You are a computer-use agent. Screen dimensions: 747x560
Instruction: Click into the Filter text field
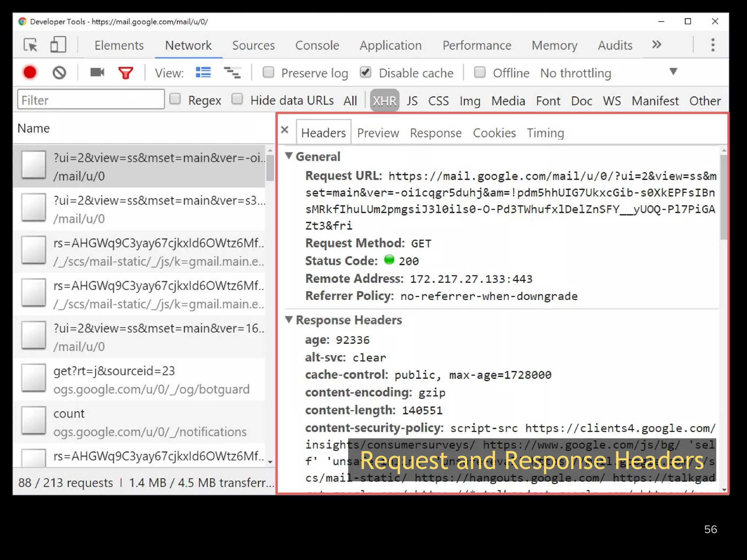(91, 99)
